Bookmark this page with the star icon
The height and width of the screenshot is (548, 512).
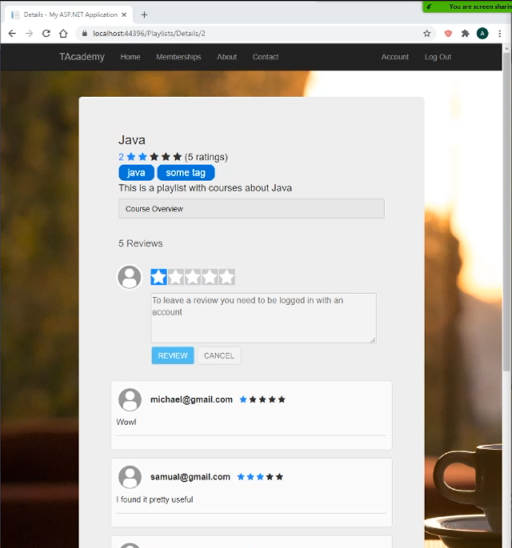[427, 34]
